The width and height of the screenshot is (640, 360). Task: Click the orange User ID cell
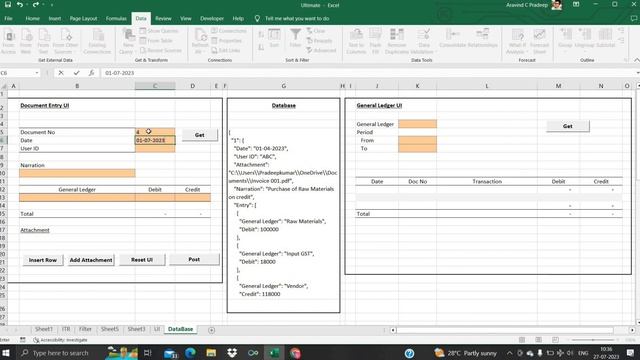(155, 149)
